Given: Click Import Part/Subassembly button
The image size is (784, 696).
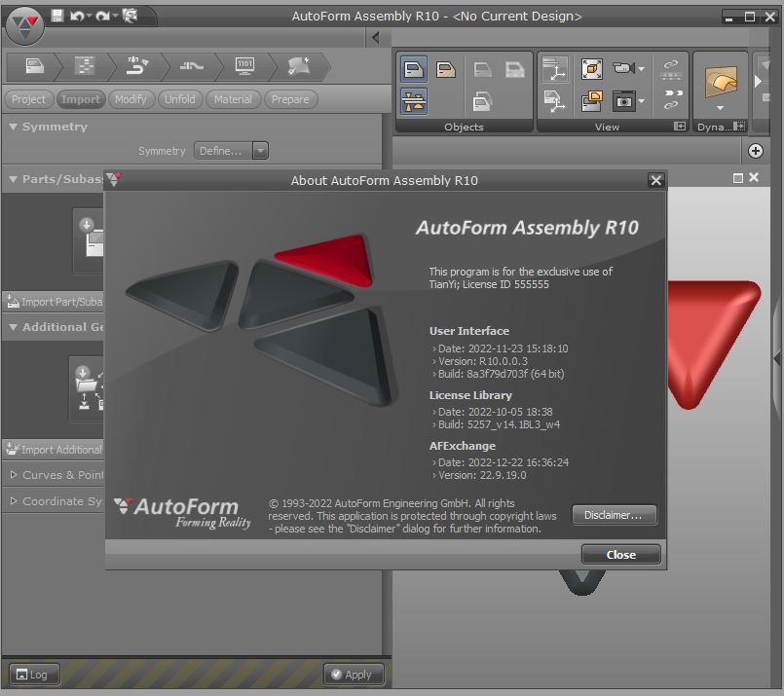Looking at the screenshot, I should (x=54, y=302).
